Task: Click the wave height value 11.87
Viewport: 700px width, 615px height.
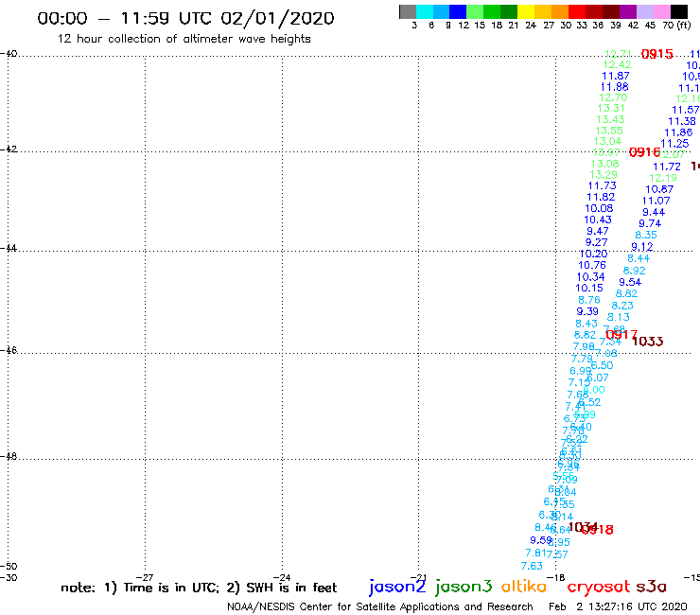Action: (x=616, y=76)
